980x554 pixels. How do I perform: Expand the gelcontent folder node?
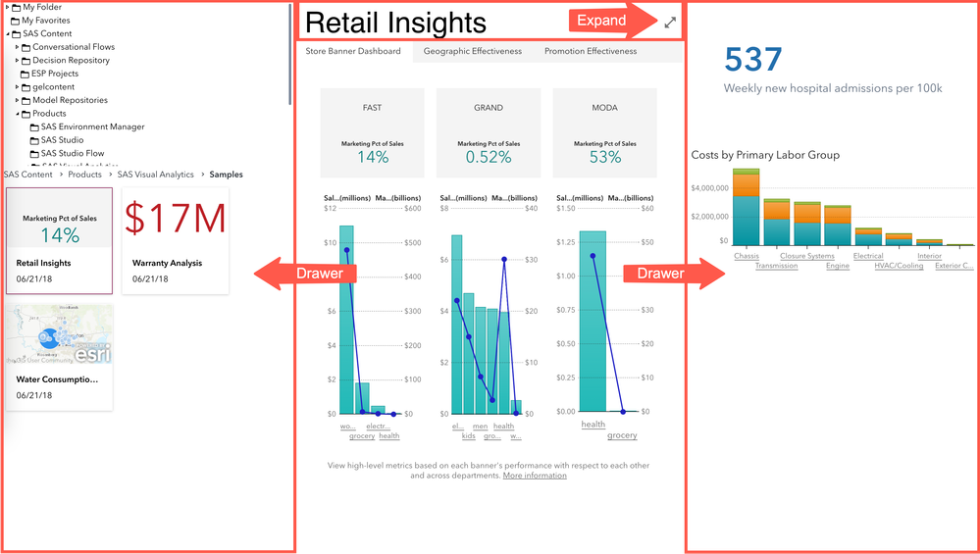click(17, 87)
